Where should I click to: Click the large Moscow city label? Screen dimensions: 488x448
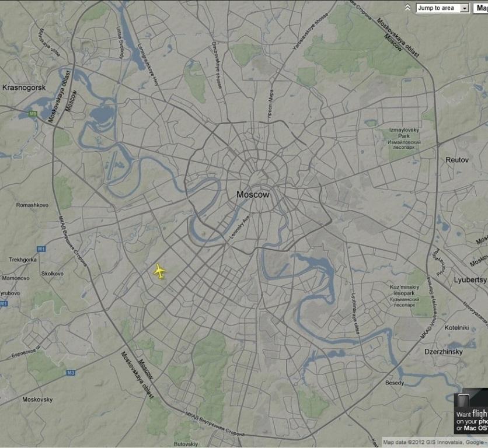(253, 195)
